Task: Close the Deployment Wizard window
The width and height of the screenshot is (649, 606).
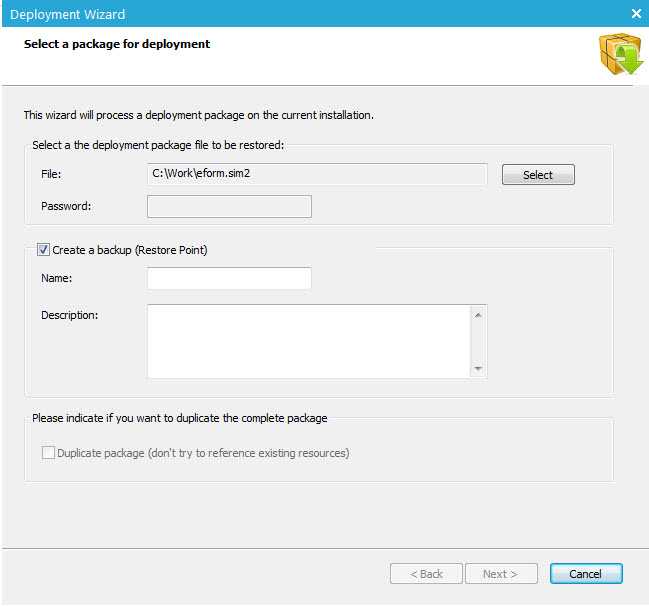Action: [636, 14]
